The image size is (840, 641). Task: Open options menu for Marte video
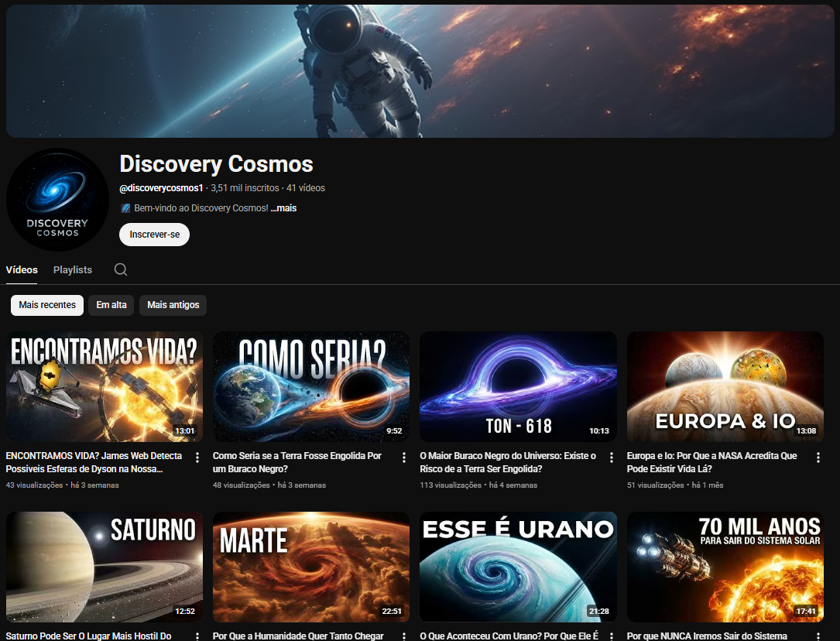[404, 636]
